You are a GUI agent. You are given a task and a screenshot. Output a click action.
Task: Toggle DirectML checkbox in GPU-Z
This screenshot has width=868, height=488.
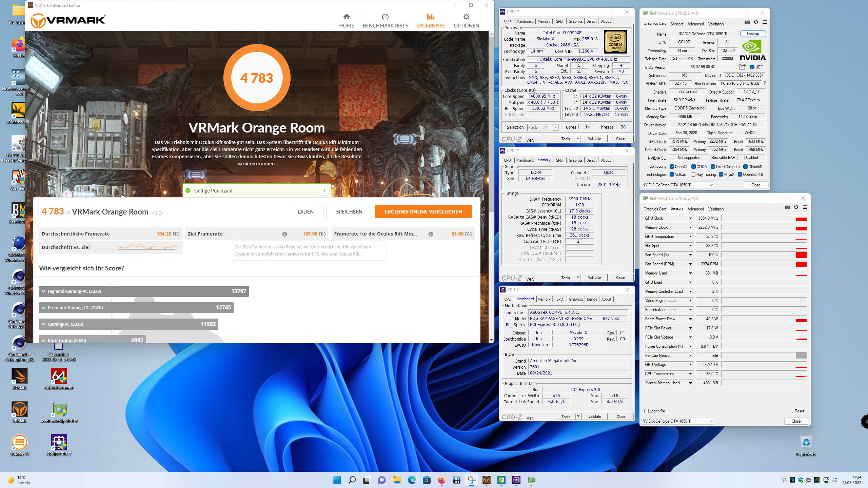pyautogui.click(x=745, y=167)
